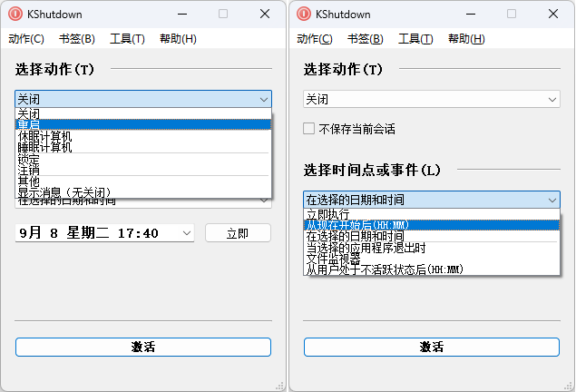This screenshot has height=392, width=576.
Task: Click resize grip of left window
Action: [279, 385]
